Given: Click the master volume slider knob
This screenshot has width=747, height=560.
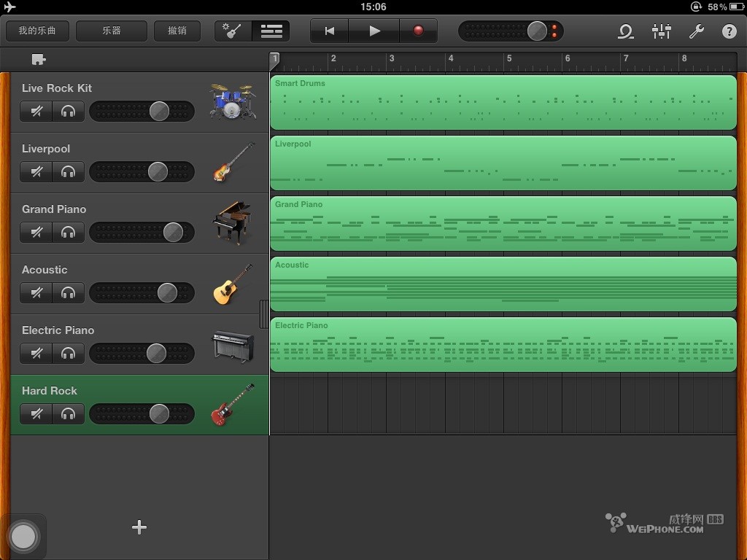Looking at the screenshot, I should pos(537,31).
